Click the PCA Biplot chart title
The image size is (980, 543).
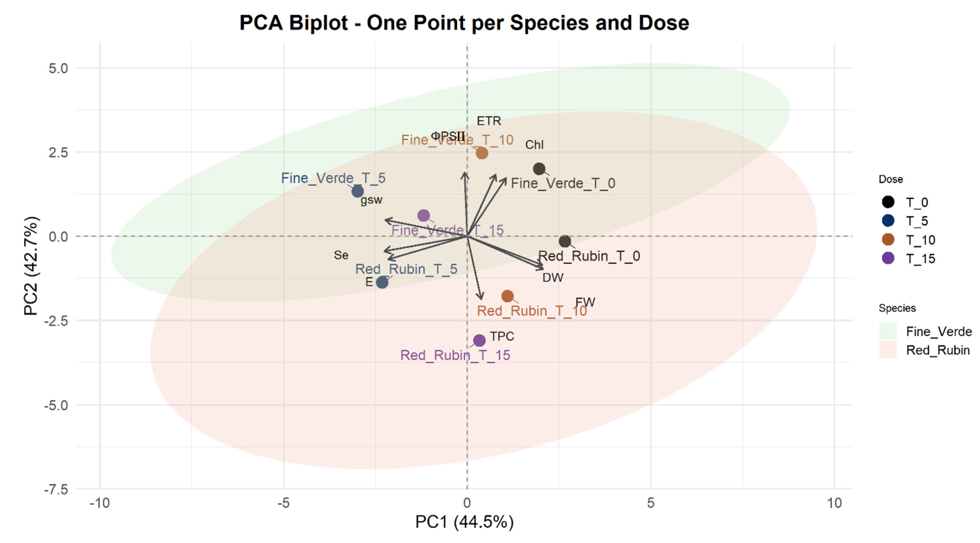click(464, 23)
